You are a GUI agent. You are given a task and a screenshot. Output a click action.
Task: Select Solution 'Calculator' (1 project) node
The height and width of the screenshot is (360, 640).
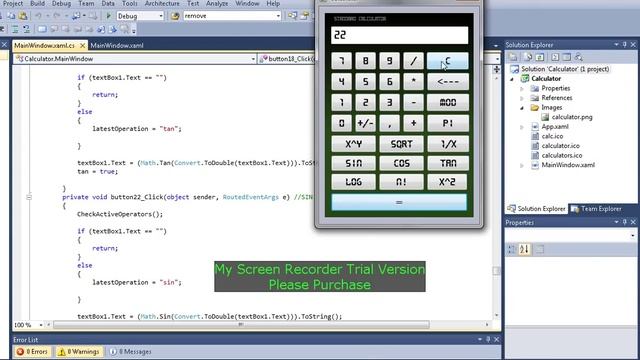(565, 69)
